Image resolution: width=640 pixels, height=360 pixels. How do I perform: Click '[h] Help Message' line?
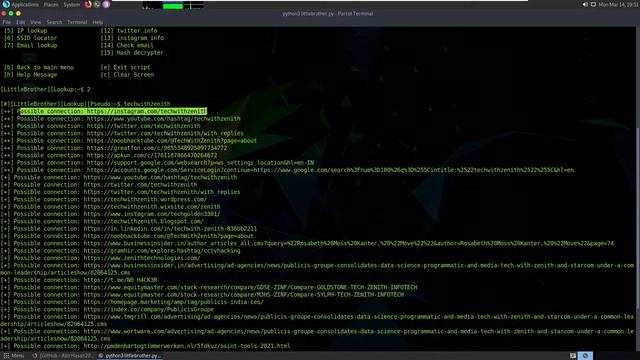tap(31, 75)
